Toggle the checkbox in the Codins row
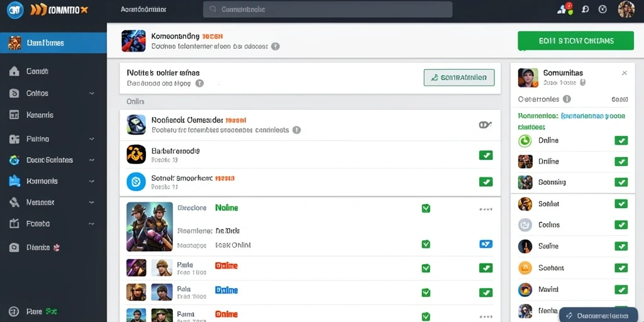Screen dimensions: 644x322 (x=621, y=225)
